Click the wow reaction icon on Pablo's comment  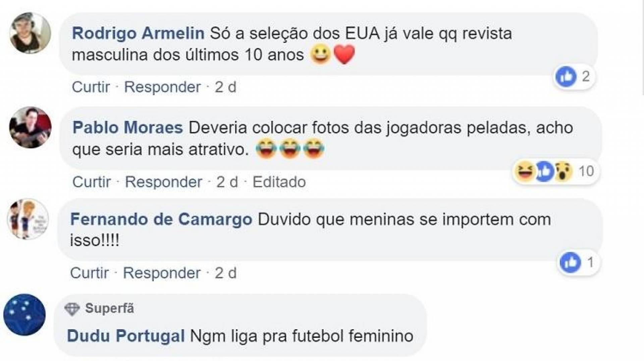pyautogui.click(x=563, y=172)
